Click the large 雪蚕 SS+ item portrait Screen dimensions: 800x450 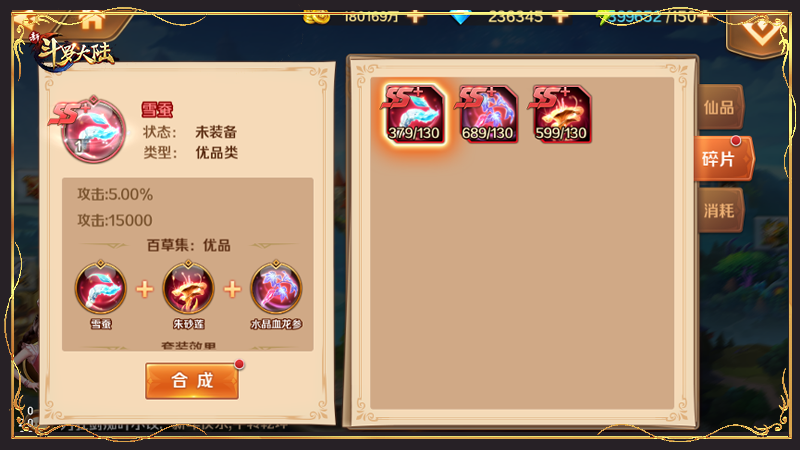93,131
